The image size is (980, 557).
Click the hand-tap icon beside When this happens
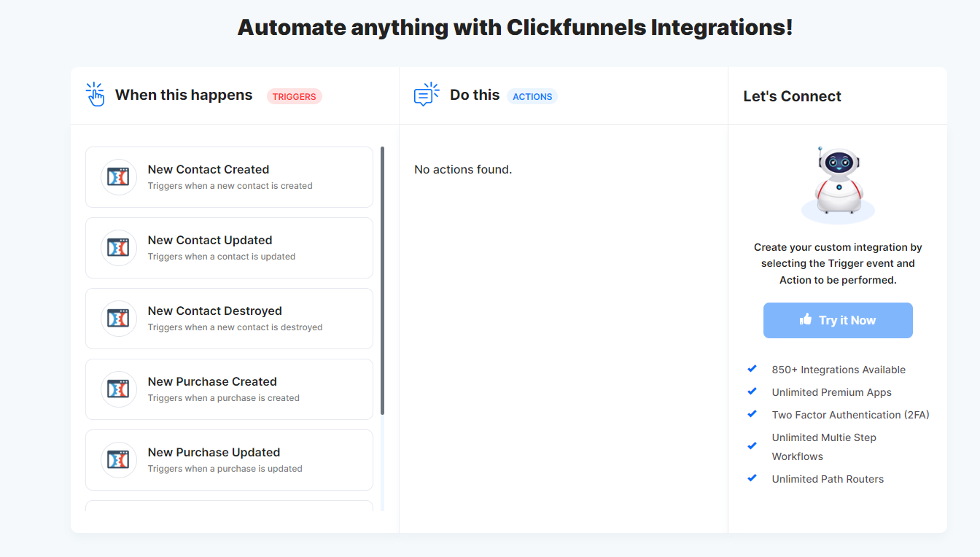[x=96, y=95]
